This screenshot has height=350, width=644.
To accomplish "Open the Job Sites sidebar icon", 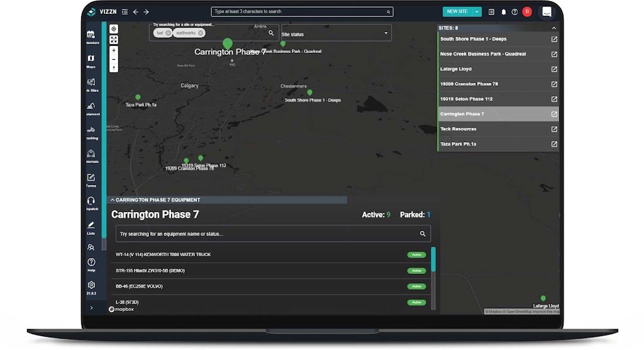I will 91,82.
